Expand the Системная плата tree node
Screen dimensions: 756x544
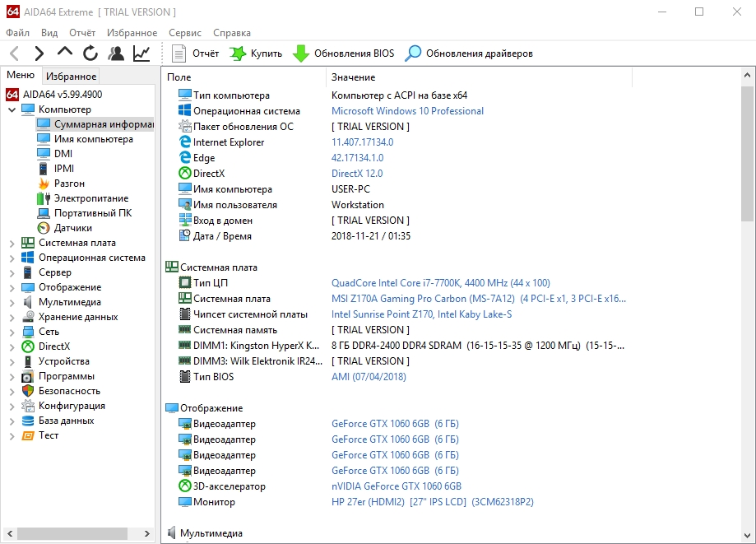(12, 243)
